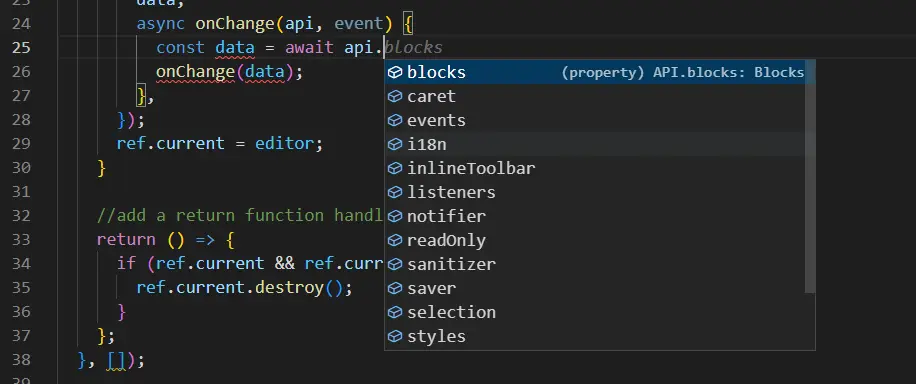Pick the i18n suggestion

(x=595, y=144)
